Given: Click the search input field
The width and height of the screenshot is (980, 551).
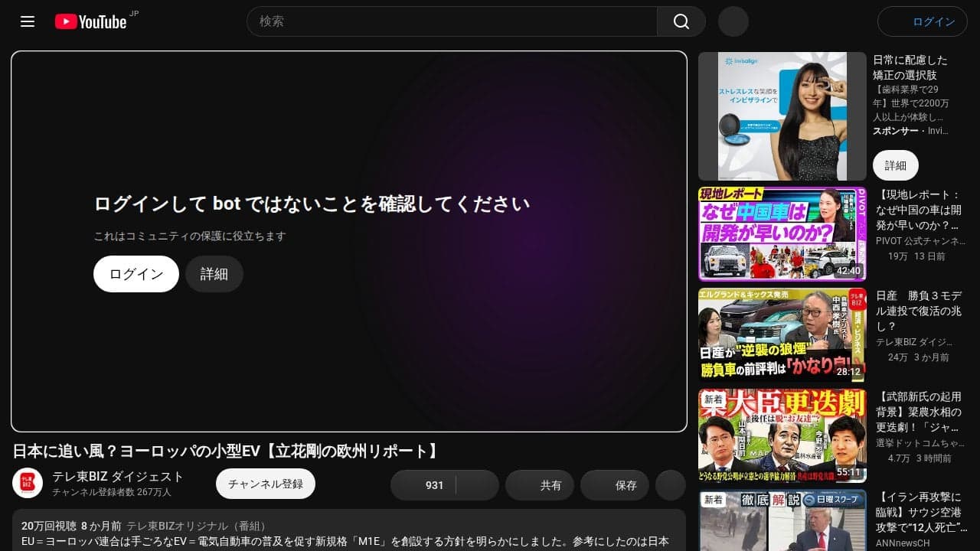Looking at the screenshot, I should pos(452,21).
